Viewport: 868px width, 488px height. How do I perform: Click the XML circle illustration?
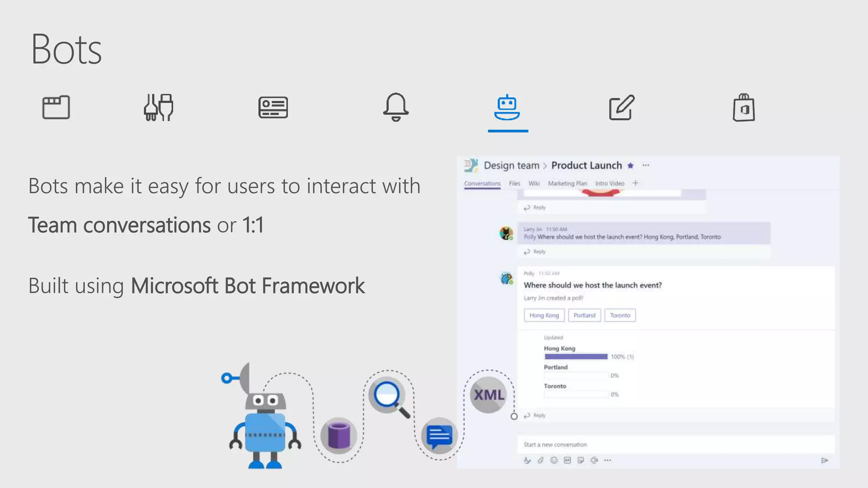tap(489, 395)
